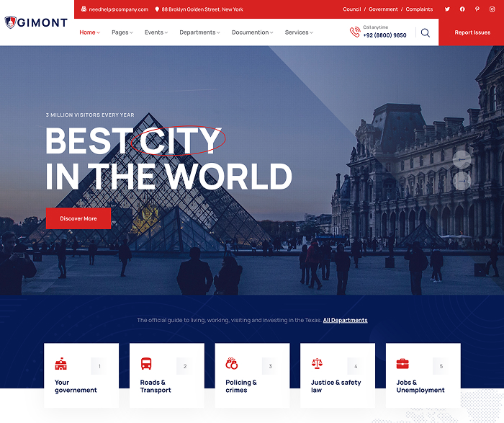
Task: Click needhelp@company.com email address
Action: tap(119, 9)
